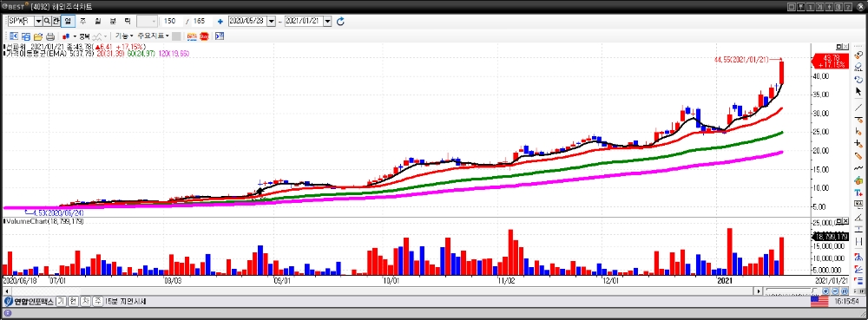Click the 차 button in status bar

coord(85,302)
